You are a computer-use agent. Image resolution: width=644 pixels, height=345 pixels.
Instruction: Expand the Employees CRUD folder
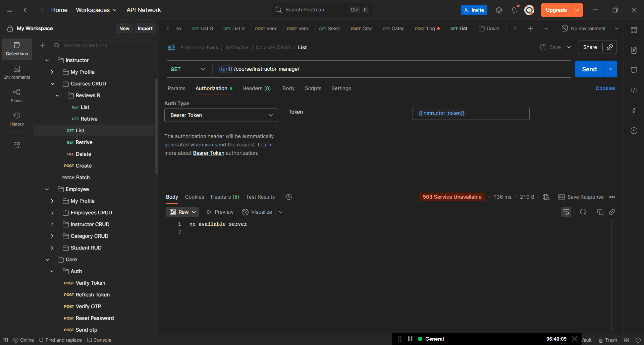(x=52, y=213)
